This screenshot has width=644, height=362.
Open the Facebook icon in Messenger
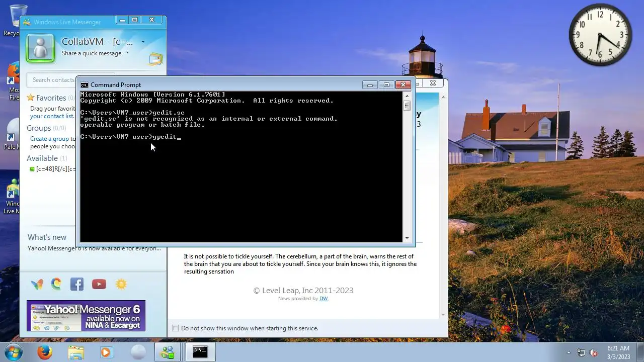coord(77,284)
